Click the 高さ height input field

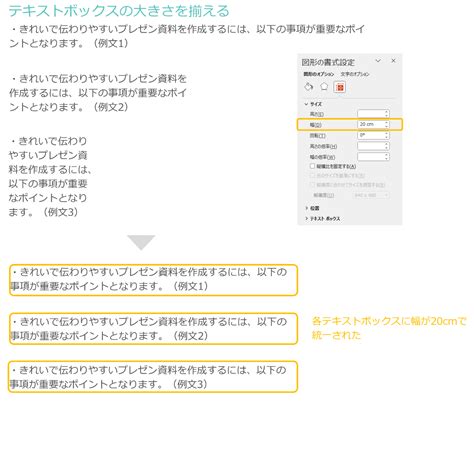click(371, 114)
